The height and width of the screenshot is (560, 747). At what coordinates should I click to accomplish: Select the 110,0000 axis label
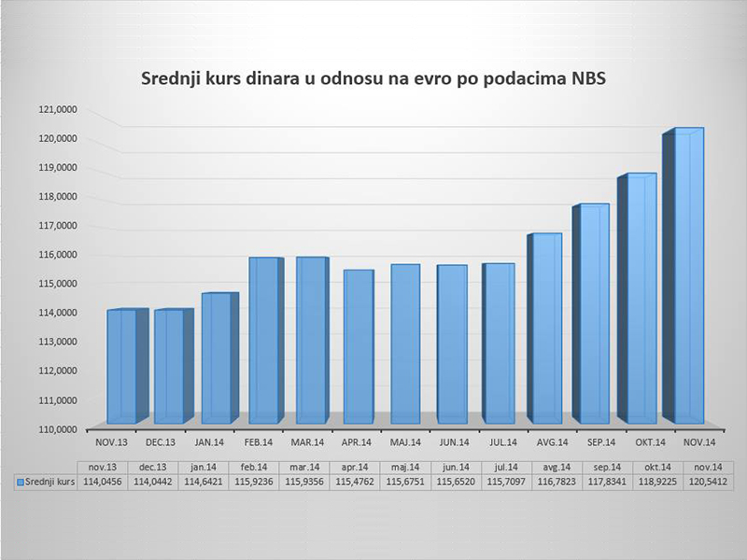(x=58, y=429)
